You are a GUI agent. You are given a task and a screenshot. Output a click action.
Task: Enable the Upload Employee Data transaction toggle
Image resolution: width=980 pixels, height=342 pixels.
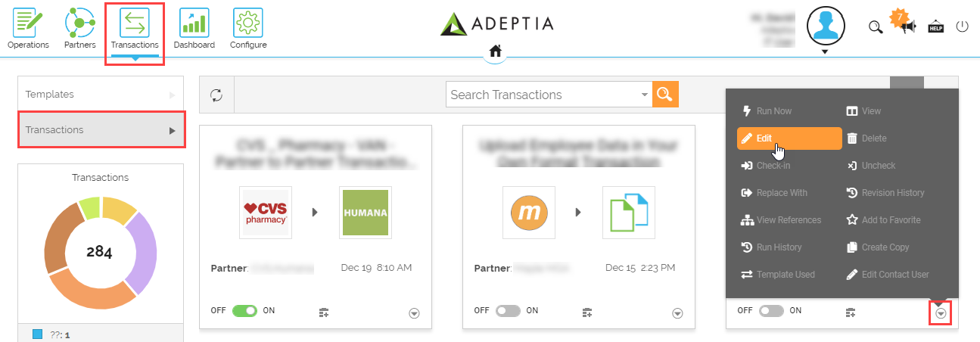click(x=508, y=311)
